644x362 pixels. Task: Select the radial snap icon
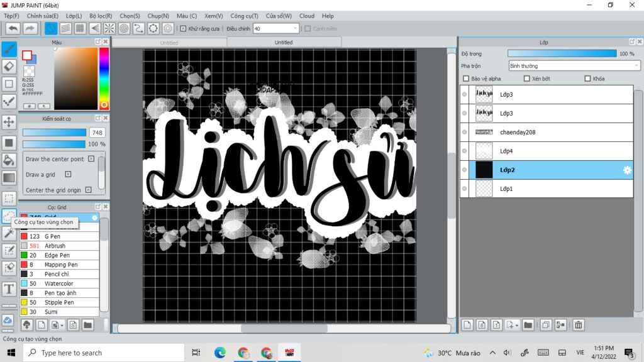tap(109, 28)
